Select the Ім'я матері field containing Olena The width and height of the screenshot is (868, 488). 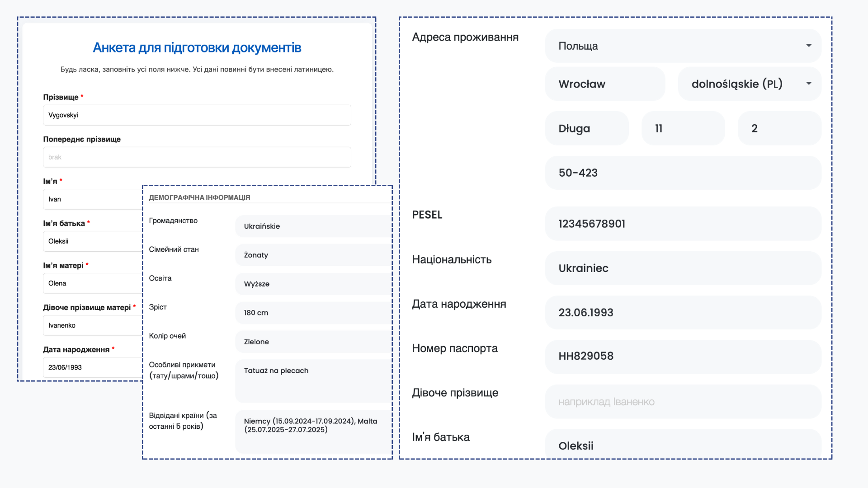(x=90, y=283)
